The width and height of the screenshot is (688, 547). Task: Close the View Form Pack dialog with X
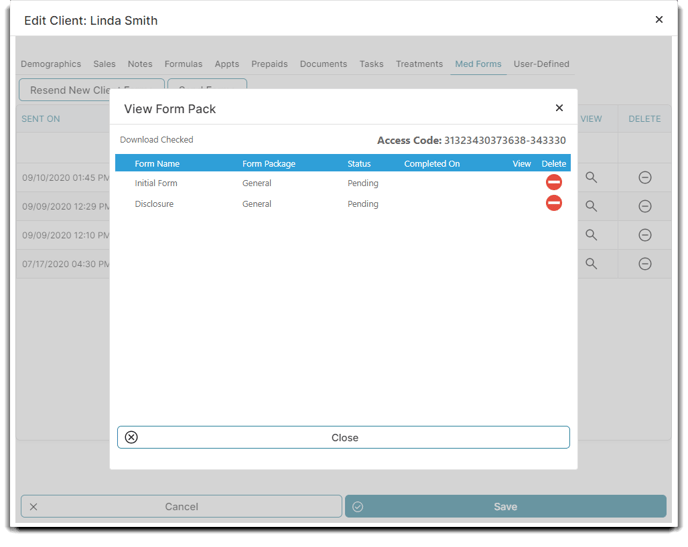click(x=559, y=108)
